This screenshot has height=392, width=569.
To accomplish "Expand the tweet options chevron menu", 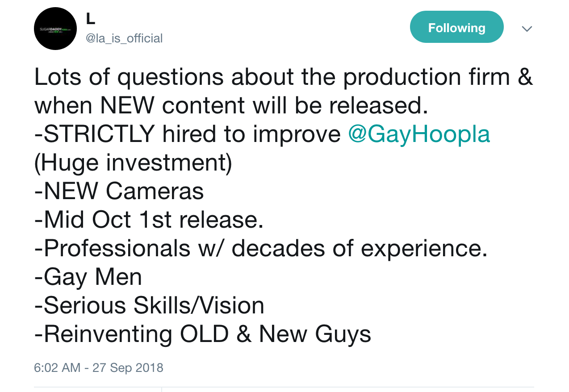I will [x=527, y=29].
